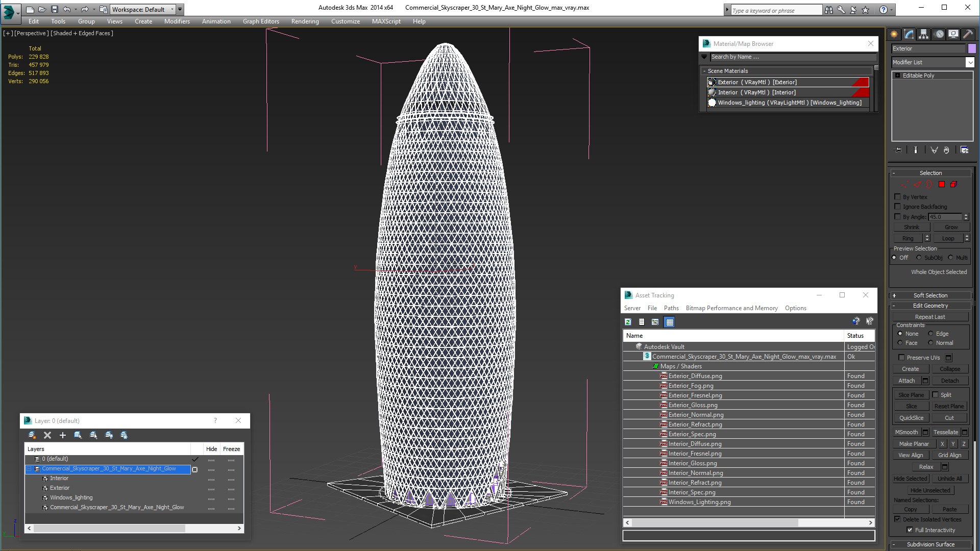Expand Editable Poly plus in modifier stack
980x551 pixels.
(x=898, y=76)
